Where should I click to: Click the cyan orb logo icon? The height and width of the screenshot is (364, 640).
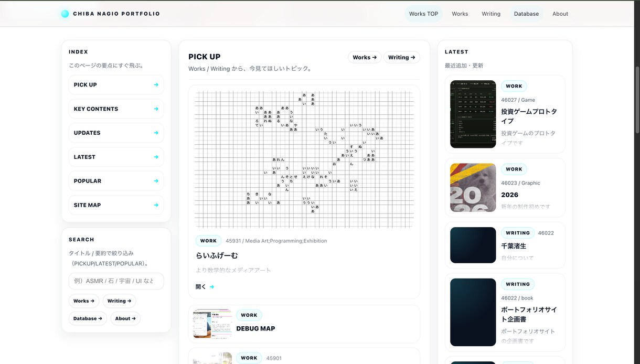pyautogui.click(x=65, y=14)
